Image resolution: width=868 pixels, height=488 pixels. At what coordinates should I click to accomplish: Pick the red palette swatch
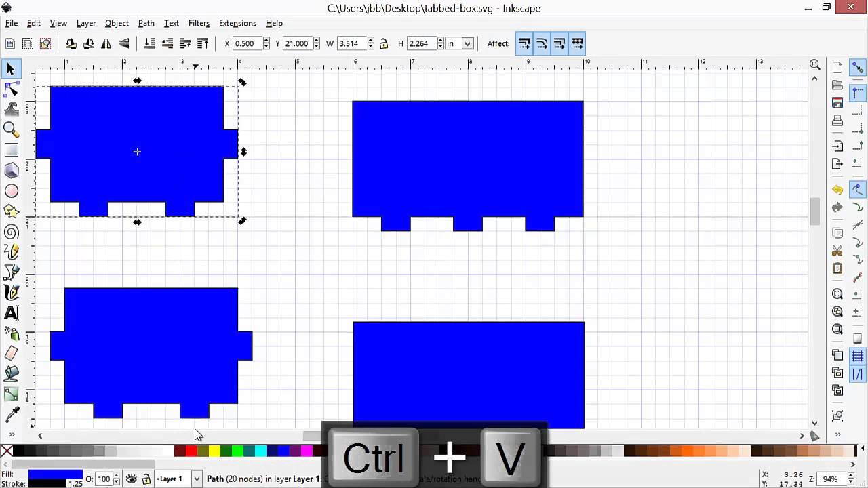(191, 451)
